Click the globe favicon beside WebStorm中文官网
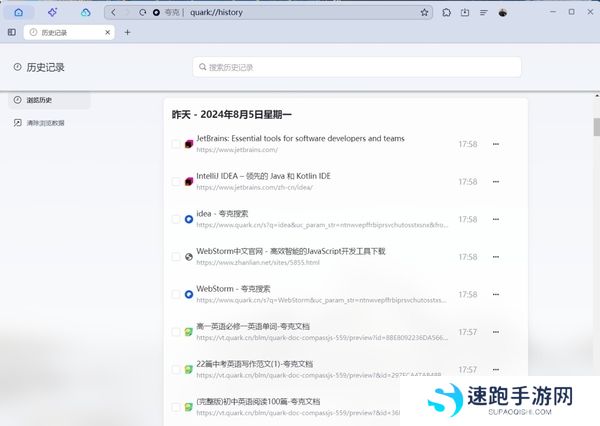Image resolution: width=600 pixels, height=426 pixels. point(189,257)
